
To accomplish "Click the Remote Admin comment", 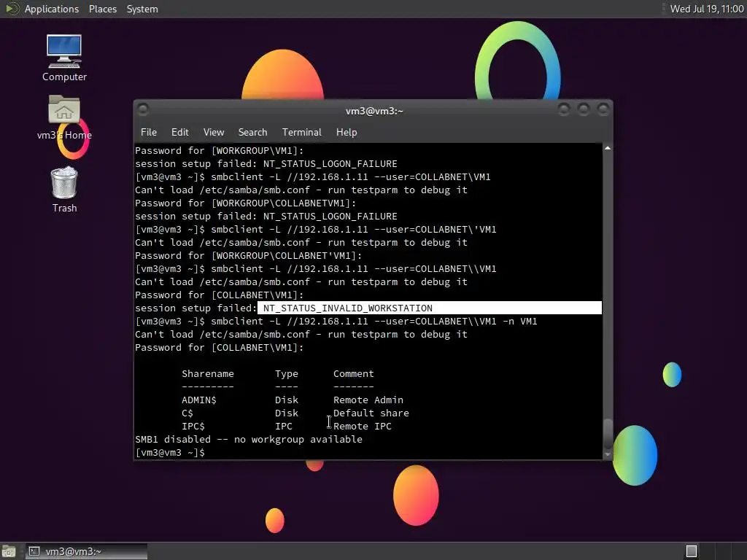I will pyautogui.click(x=368, y=400).
